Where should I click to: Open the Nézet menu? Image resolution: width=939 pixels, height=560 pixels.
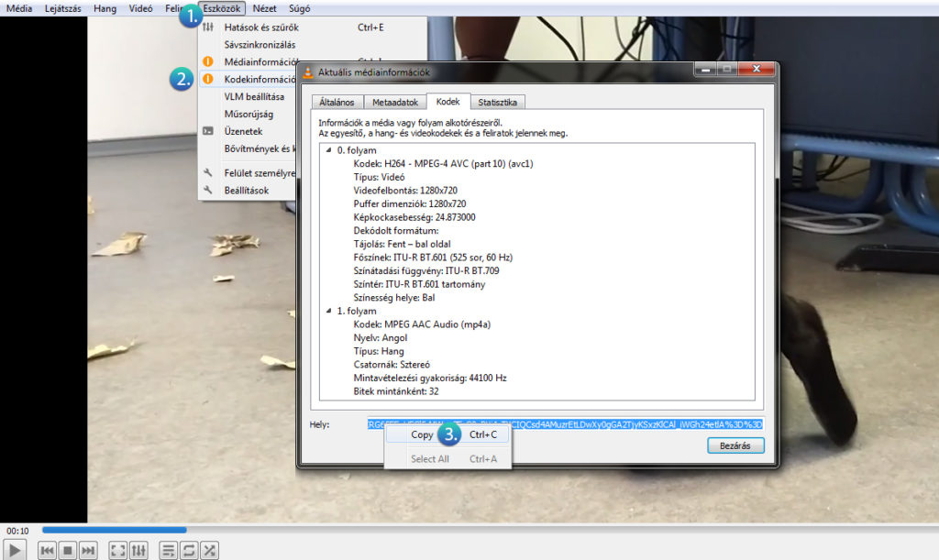264,8
